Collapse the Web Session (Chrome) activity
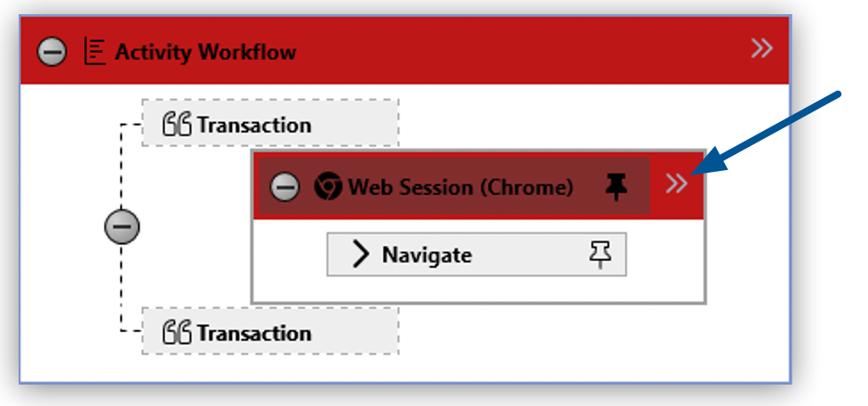 tap(285, 187)
